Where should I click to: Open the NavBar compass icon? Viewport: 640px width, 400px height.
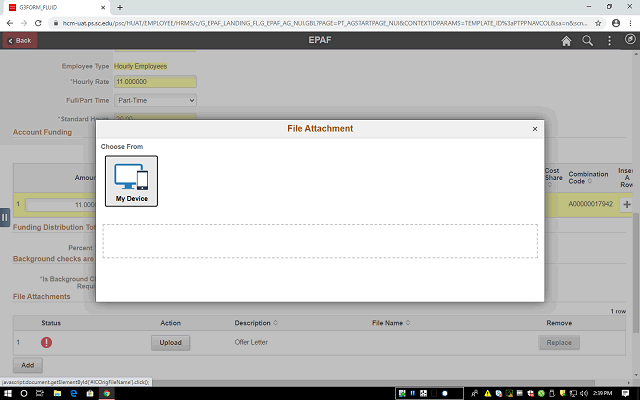(630, 39)
